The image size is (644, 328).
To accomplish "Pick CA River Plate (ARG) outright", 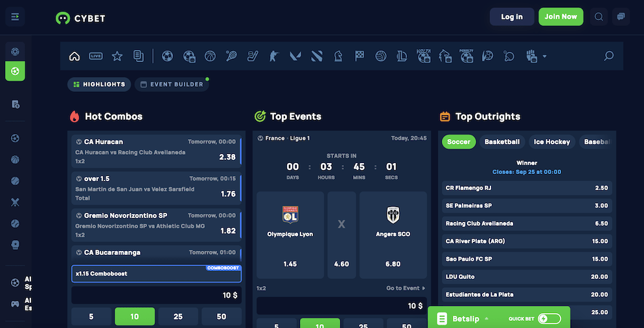I will tap(527, 241).
